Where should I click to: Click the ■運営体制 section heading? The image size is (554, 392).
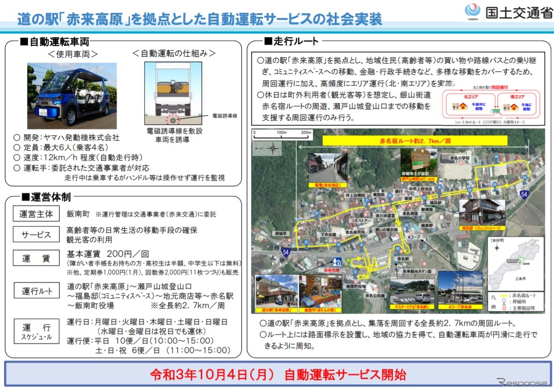[x=45, y=197]
